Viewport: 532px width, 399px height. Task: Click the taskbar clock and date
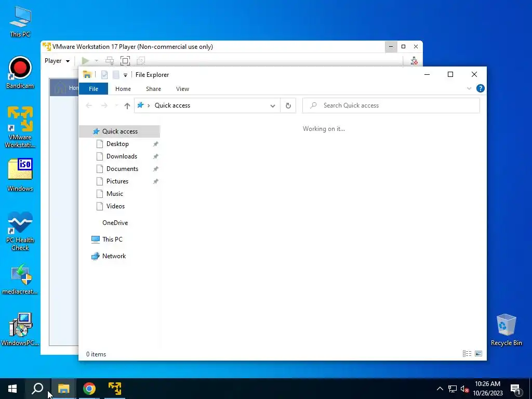click(x=487, y=389)
